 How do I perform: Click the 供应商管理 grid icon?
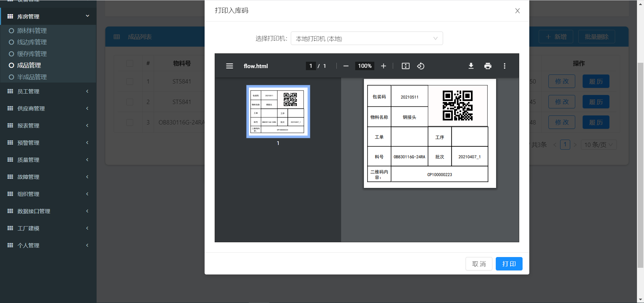[x=10, y=108]
